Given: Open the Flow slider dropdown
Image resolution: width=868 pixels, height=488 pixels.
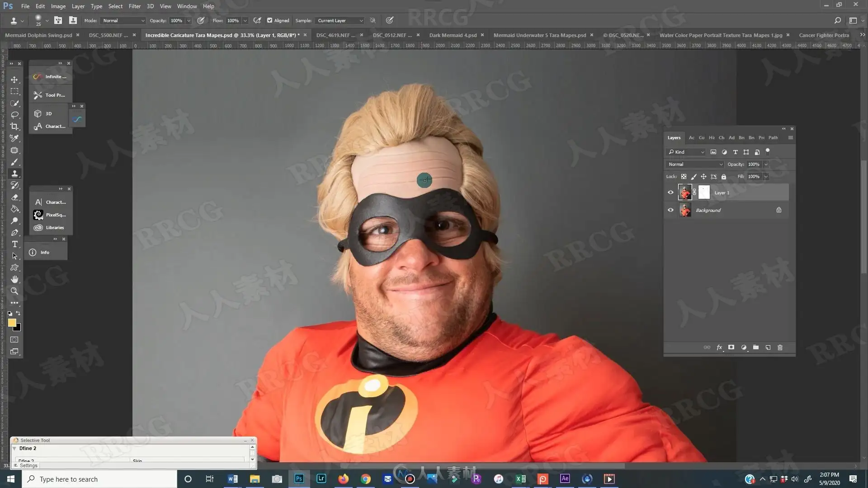Looking at the screenshot, I should [x=245, y=20].
